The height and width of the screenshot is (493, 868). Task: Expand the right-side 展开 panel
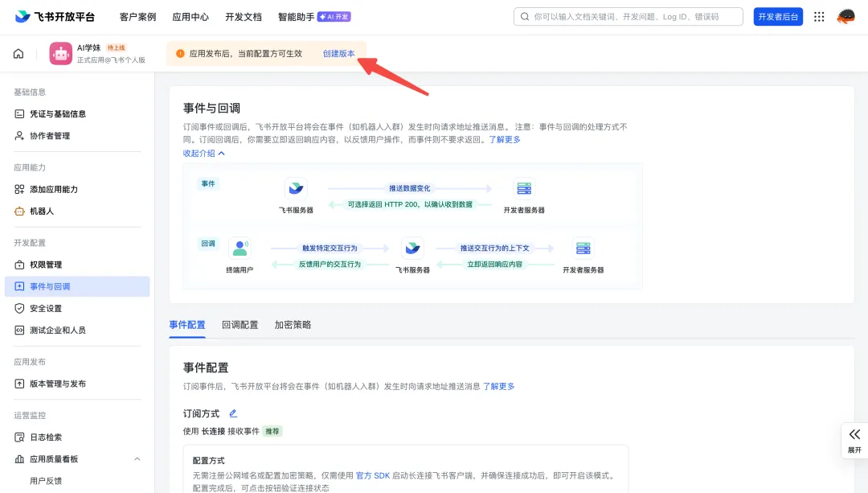coord(854,441)
